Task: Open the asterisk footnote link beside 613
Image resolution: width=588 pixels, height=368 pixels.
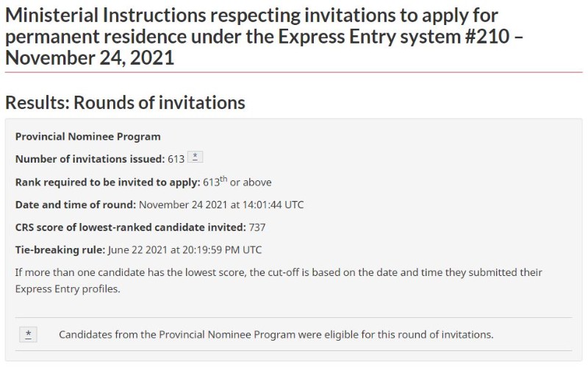Action: click(195, 157)
